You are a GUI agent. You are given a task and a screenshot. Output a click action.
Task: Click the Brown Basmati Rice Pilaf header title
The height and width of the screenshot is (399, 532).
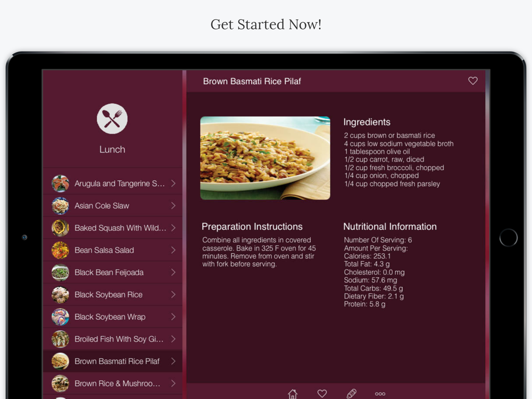click(252, 81)
